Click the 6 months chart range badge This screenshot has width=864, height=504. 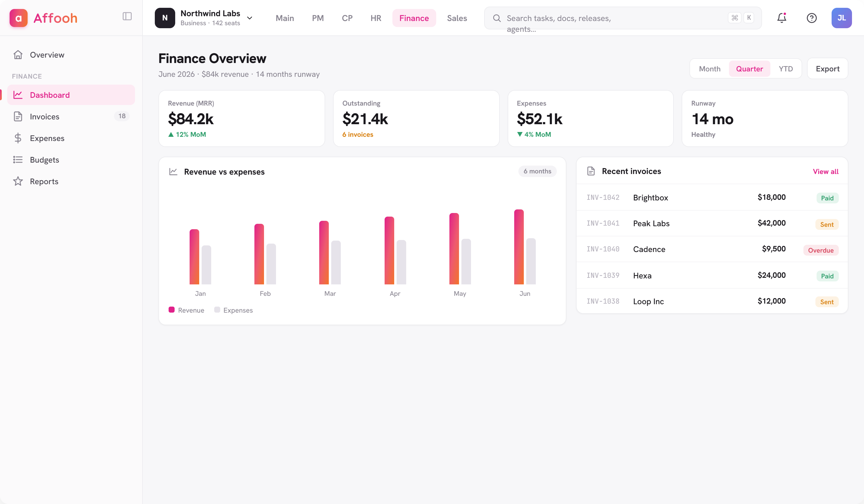[x=537, y=171]
